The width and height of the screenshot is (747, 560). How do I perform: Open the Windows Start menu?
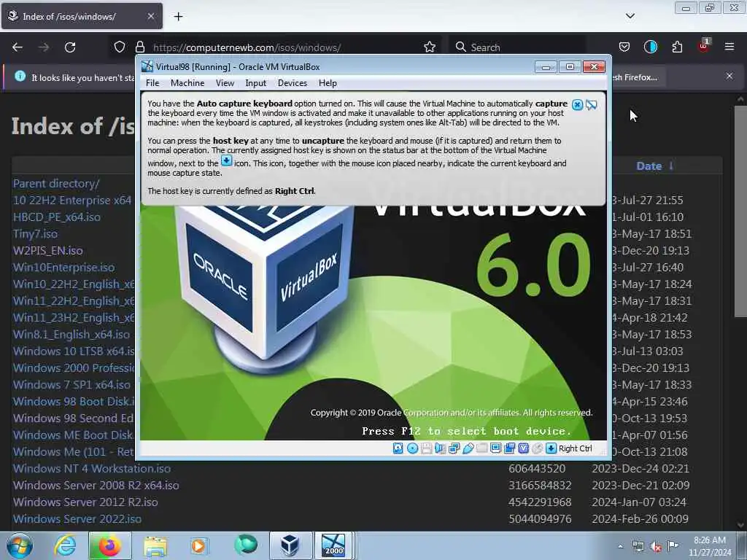click(20, 545)
